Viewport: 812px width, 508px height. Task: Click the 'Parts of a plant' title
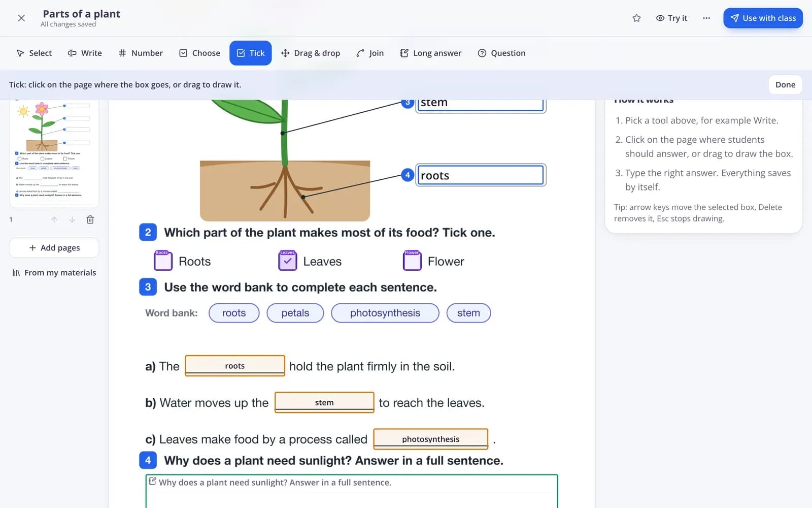pos(82,14)
